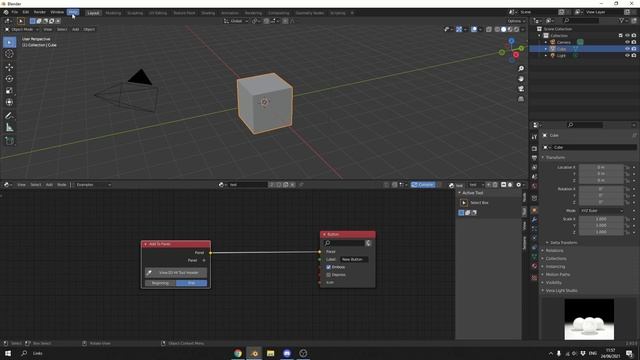This screenshot has width=640, height=360.
Task: Open the Edit menu
Action: [x=26, y=12]
